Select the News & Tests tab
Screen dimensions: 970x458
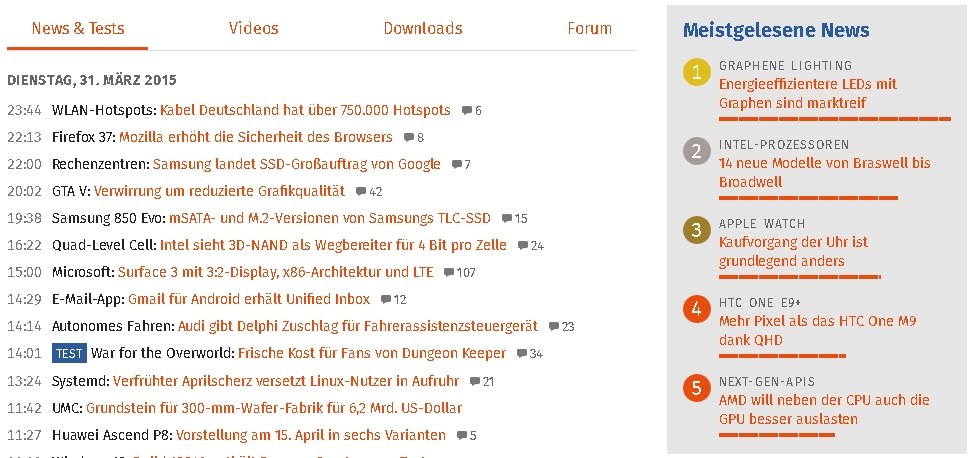point(78,28)
